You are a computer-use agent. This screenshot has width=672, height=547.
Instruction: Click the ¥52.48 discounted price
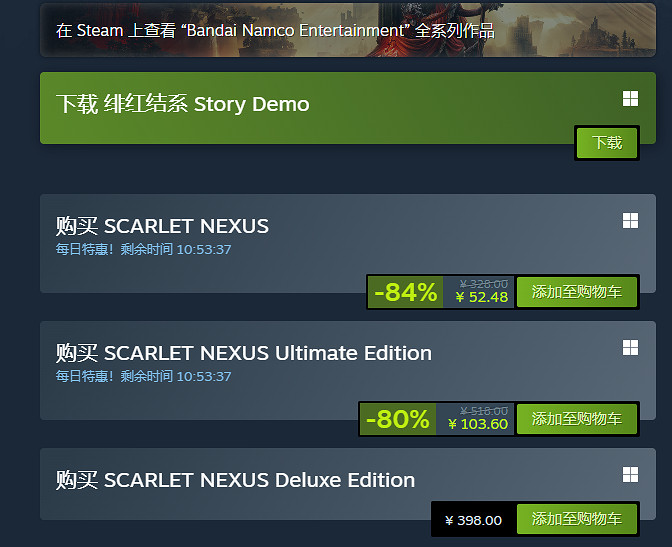pyautogui.click(x=481, y=297)
